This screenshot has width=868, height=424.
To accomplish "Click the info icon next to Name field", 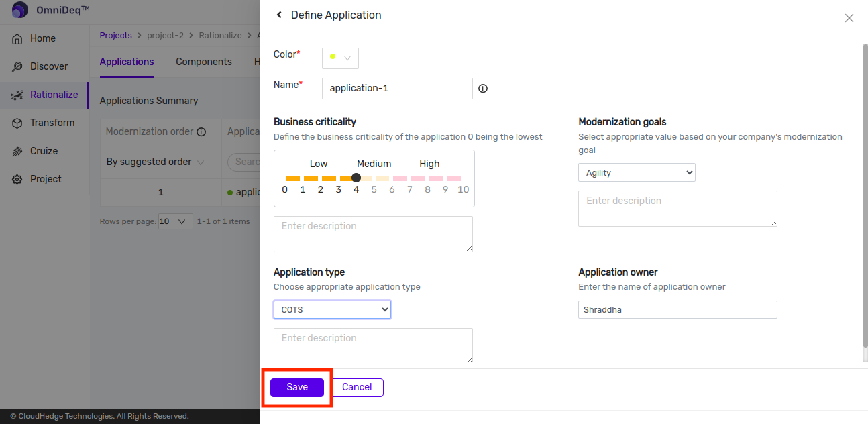I will (x=483, y=89).
